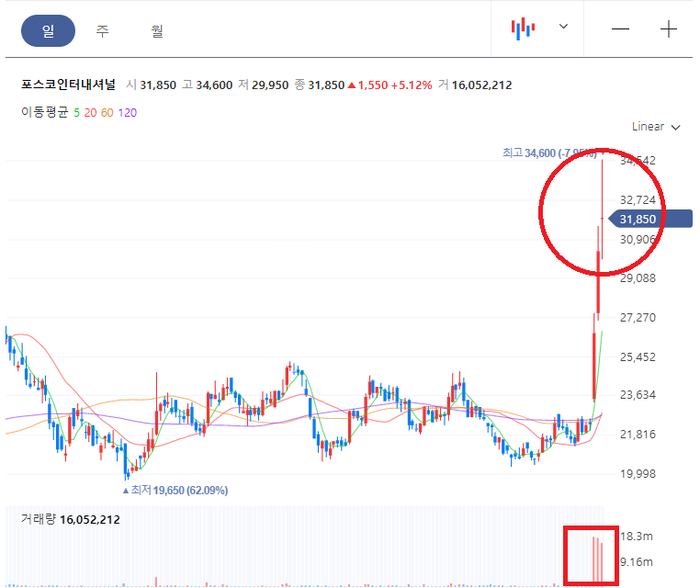The height and width of the screenshot is (588, 700).
Task: Zoom in with the plus icon
Action: tap(668, 29)
